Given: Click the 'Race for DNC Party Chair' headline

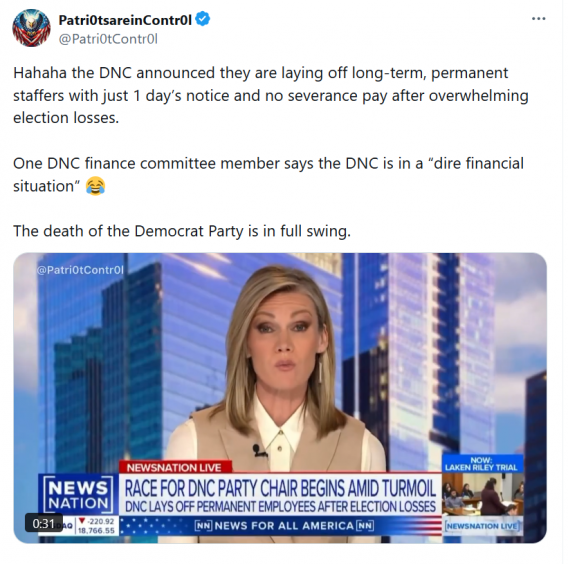Looking at the screenshot, I should coord(280,488).
